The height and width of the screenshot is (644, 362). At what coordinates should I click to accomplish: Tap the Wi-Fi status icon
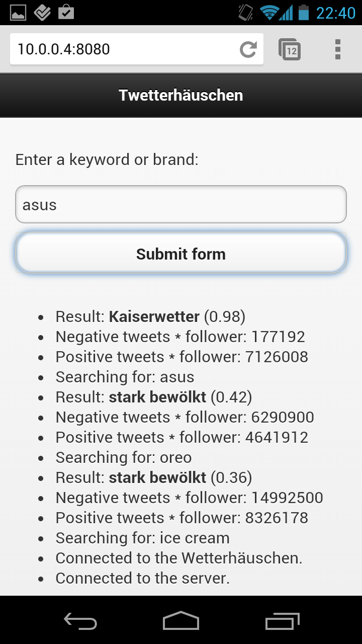coord(269,13)
